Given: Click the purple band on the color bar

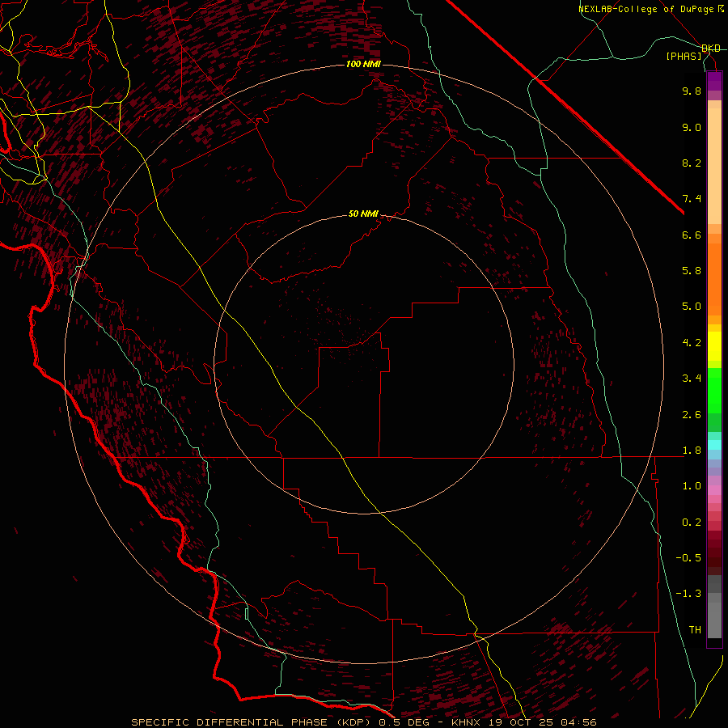Looking at the screenshot, I should point(714,81).
